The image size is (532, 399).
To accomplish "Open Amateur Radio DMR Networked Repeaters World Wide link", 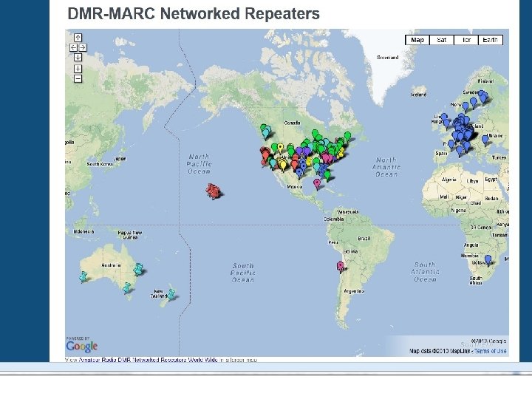I will click(x=148, y=360).
